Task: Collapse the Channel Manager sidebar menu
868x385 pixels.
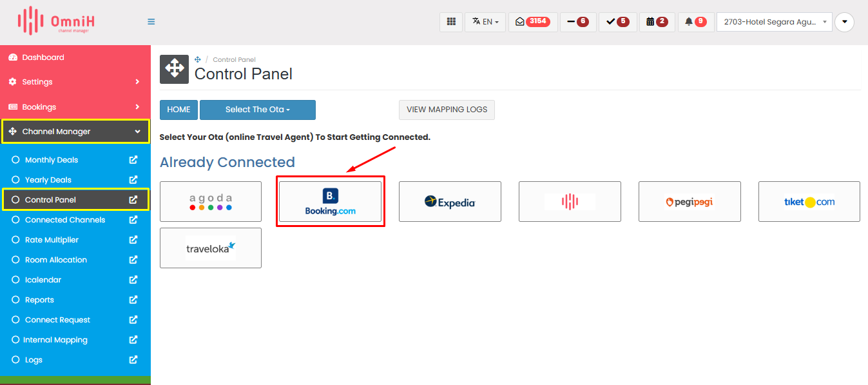Action: 75,132
